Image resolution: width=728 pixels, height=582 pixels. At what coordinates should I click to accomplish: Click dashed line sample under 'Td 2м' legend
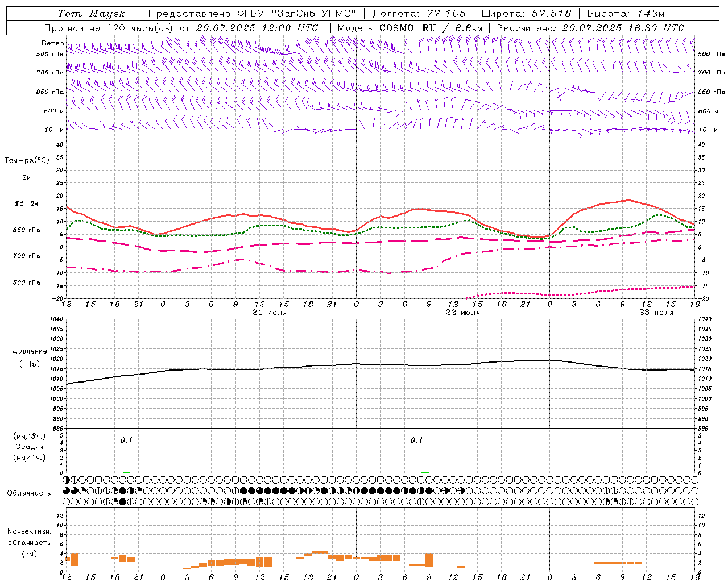click(26, 210)
